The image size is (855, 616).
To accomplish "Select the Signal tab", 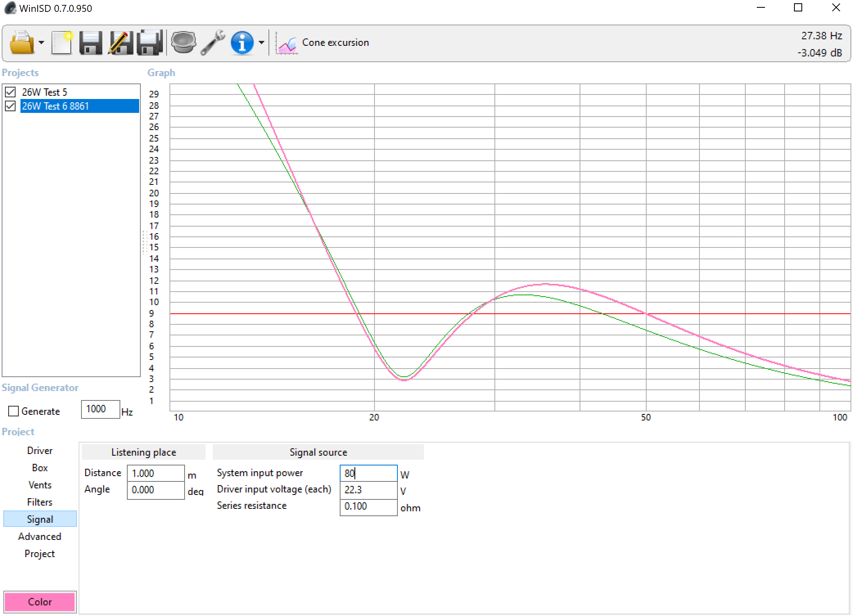I will pos(40,519).
